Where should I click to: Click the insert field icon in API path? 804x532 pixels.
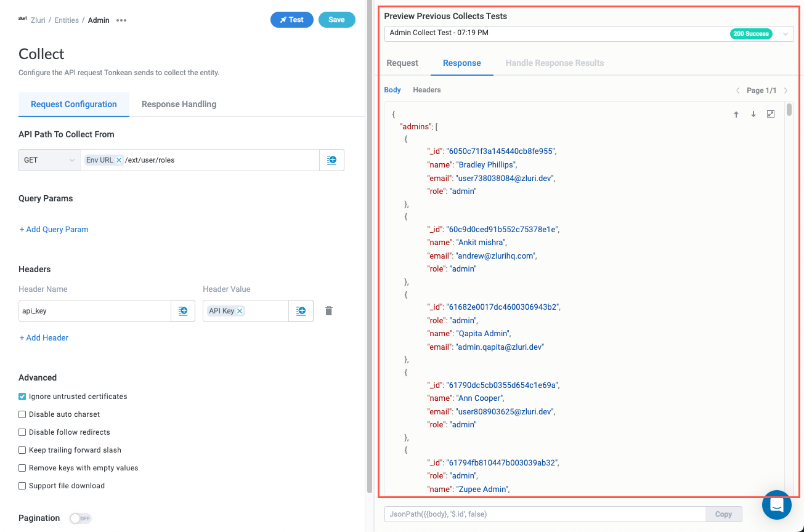click(331, 160)
